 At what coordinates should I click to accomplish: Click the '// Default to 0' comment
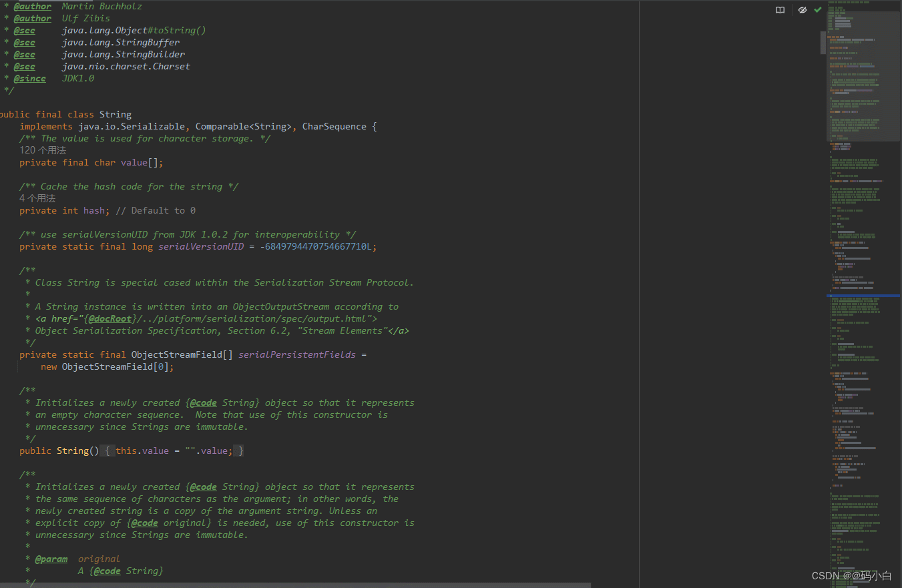[x=156, y=210]
